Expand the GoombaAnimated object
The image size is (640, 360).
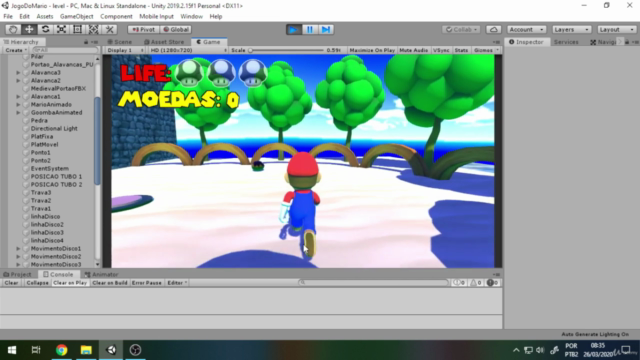[x=18, y=113]
